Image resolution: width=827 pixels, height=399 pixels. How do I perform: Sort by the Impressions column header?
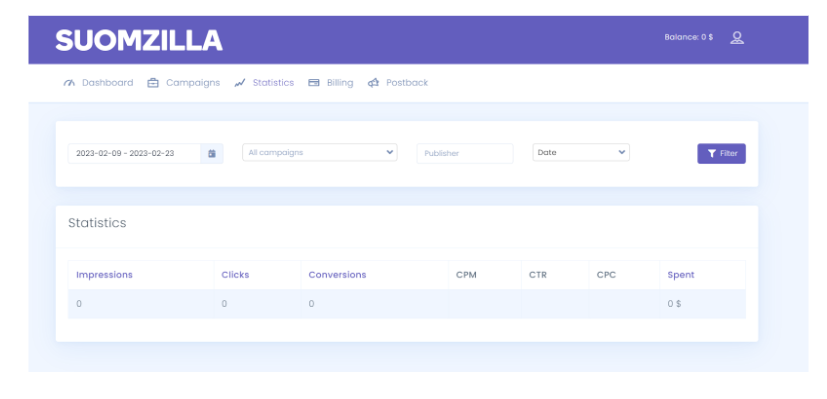click(x=104, y=275)
